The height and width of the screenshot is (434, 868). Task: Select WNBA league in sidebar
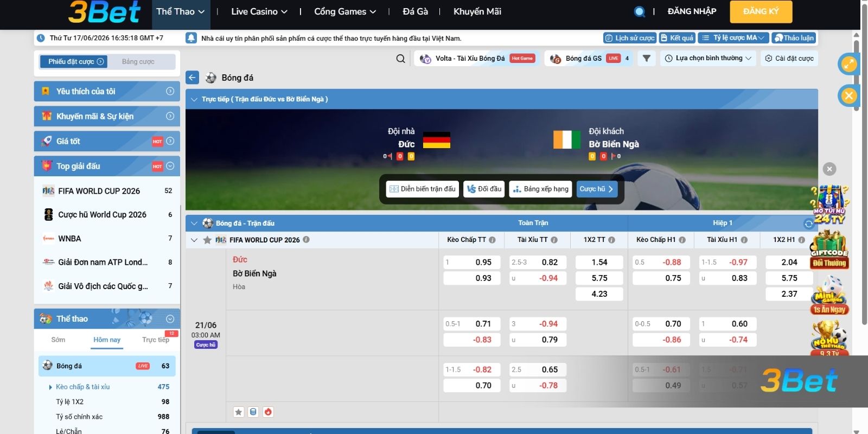pos(107,239)
